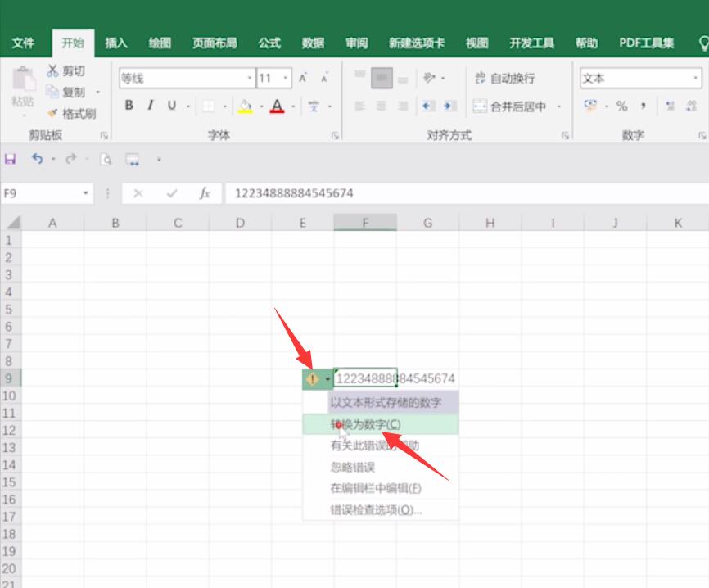This screenshot has height=588, width=709.
Task: Switch to the 插入 tab
Action: click(x=116, y=43)
